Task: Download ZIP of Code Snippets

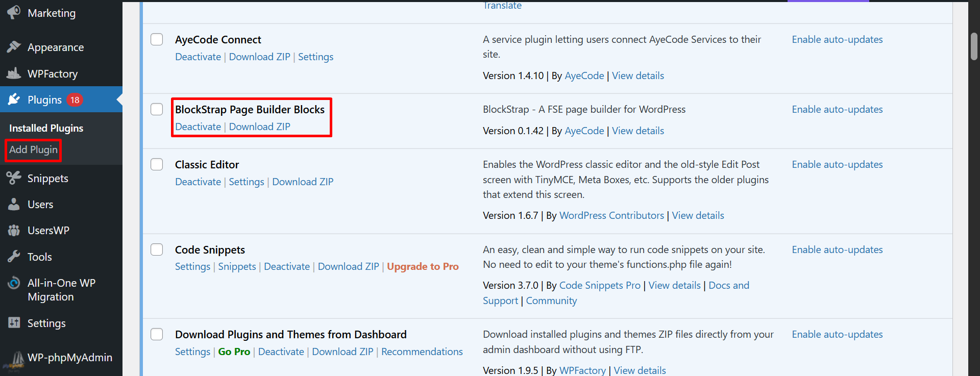Action: tap(348, 266)
